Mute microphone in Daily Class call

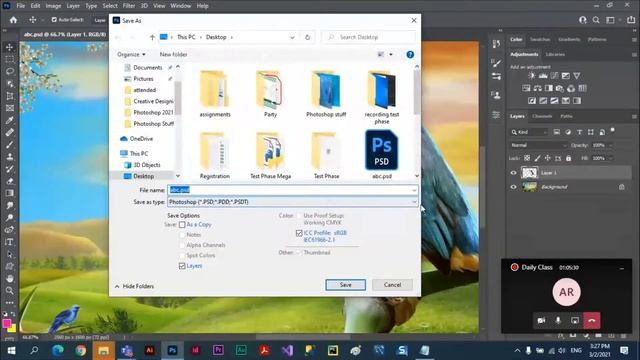pos(558,320)
